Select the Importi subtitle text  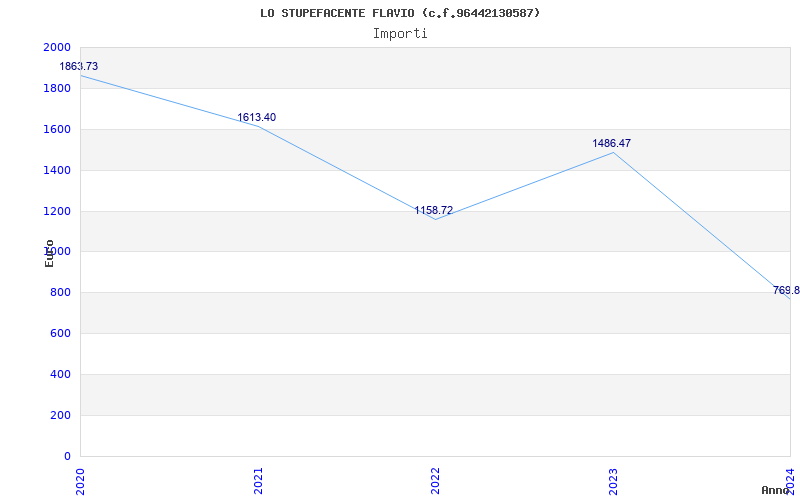click(x=400, y=34)
